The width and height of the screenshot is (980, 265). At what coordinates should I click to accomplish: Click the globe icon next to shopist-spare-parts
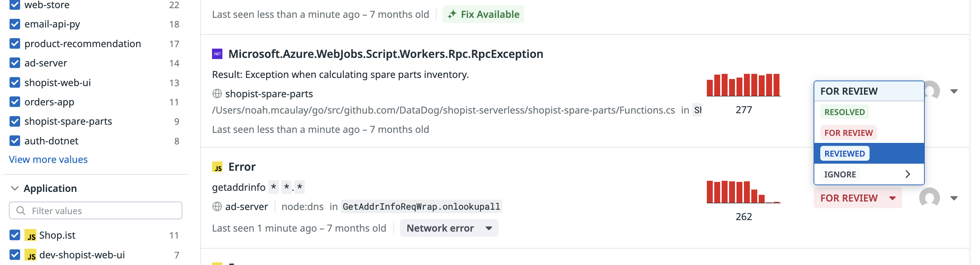pos(217,94)
